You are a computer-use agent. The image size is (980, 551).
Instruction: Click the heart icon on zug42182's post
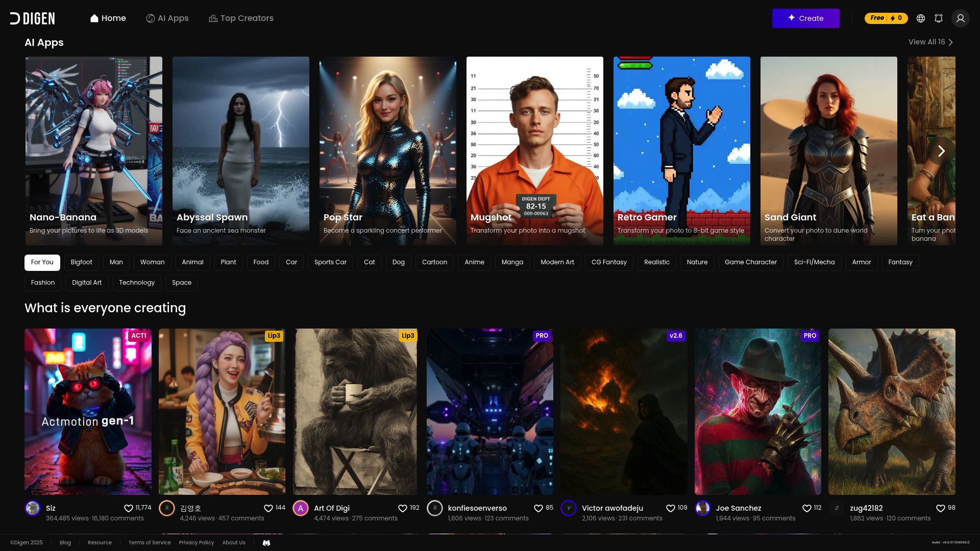(x=940, y=508)
